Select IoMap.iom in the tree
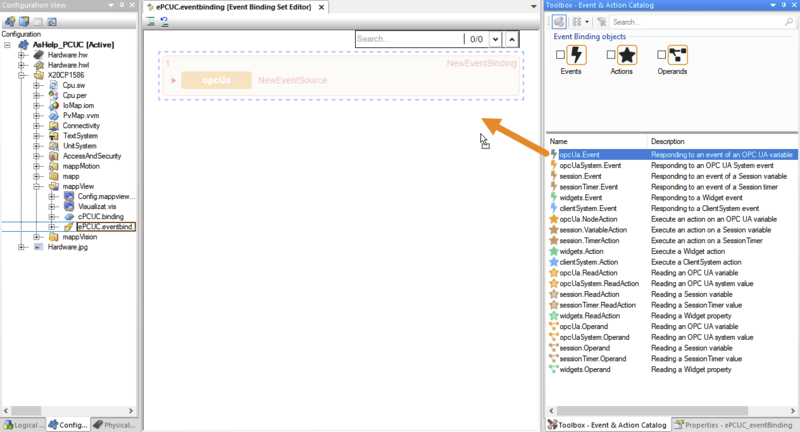The image size is (800, 432). [x=78, y=106]
